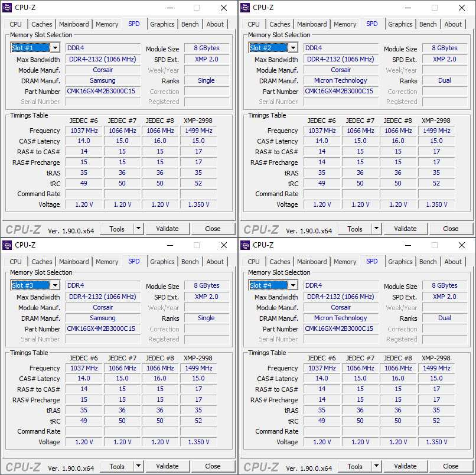This screenshot has width=476, height=475.
Task: Click the Dual ranks value in Slot #4 window
Action: pyautogui.click(x=445, y=318)
